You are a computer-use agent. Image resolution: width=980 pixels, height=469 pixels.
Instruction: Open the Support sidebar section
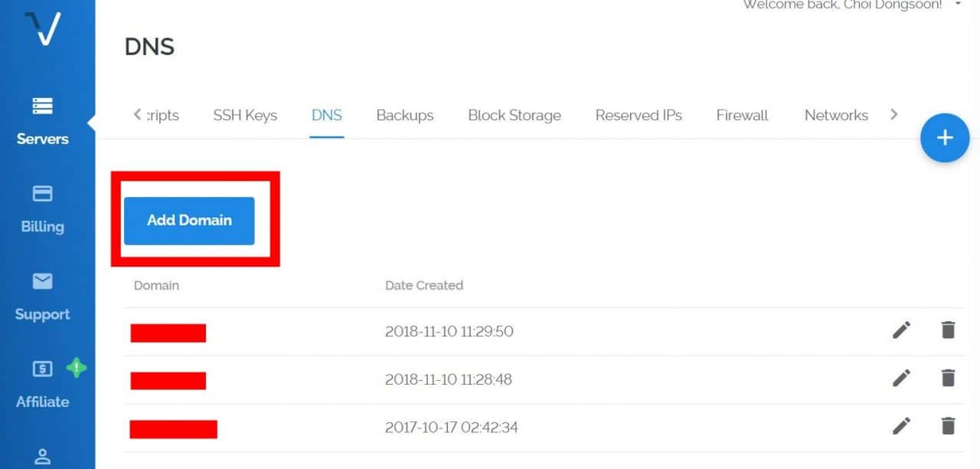pos(42,297)
